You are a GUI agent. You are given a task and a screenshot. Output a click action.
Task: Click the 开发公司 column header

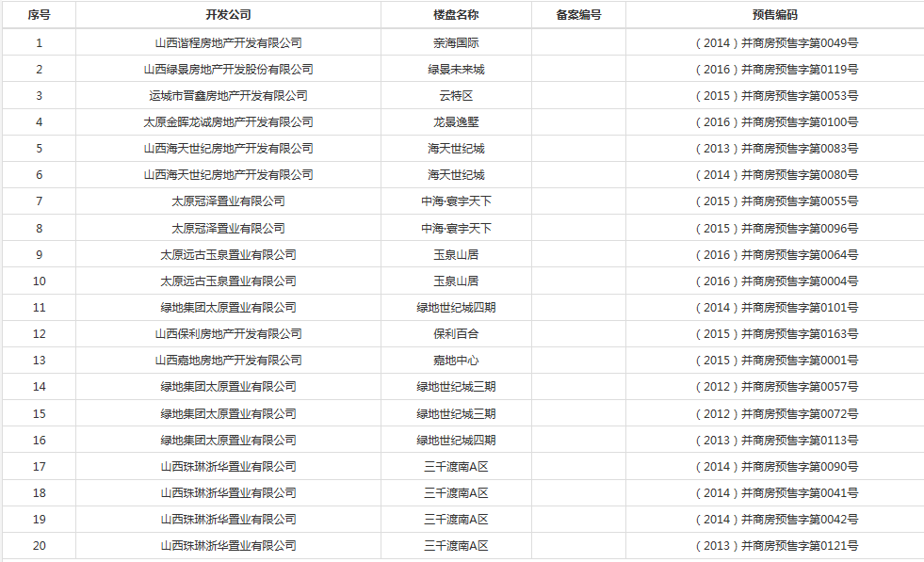tap(228, 15)
